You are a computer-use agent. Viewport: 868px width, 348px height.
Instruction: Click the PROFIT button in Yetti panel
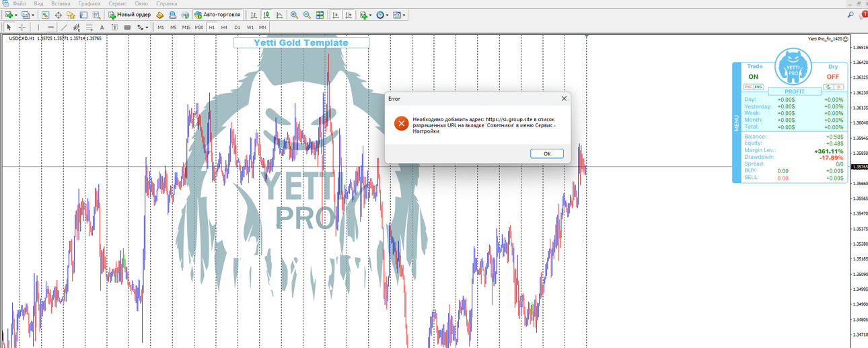click(x=795, y=92)
